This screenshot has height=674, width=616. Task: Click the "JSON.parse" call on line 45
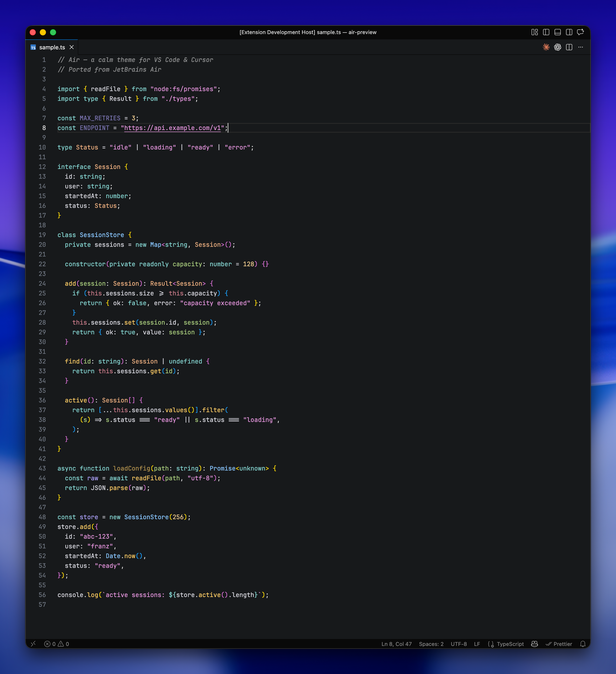click(109, 488)
